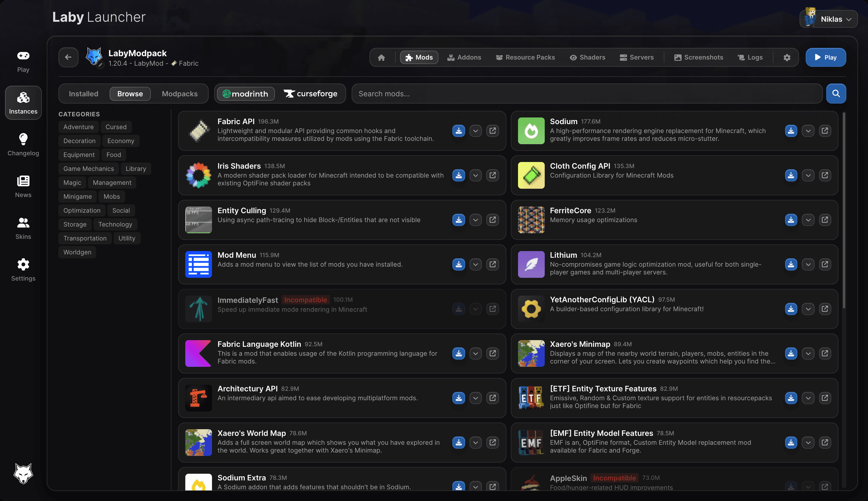Screen dimensions: 868x501
Task: Filter by Adventure category
Action: tap(78, 127)
